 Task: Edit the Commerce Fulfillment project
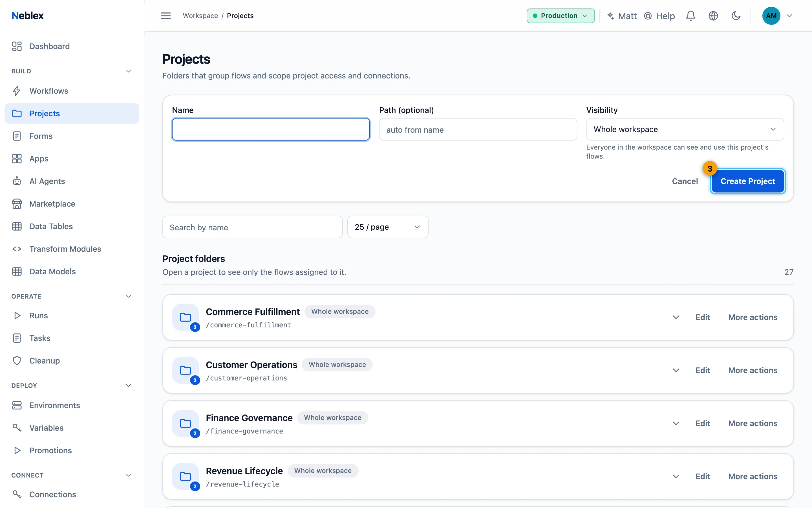coord(703,317)
